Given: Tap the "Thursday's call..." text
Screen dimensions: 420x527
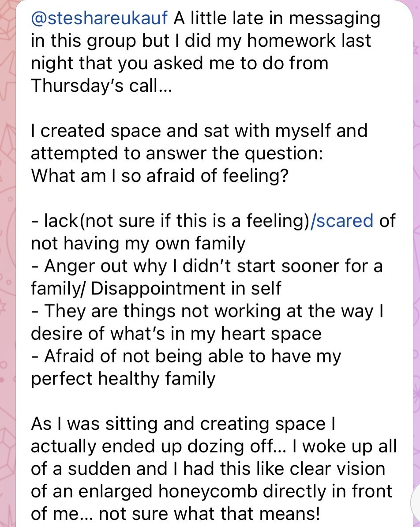Looking at the screenshot, I should click(x=101, y=86).
